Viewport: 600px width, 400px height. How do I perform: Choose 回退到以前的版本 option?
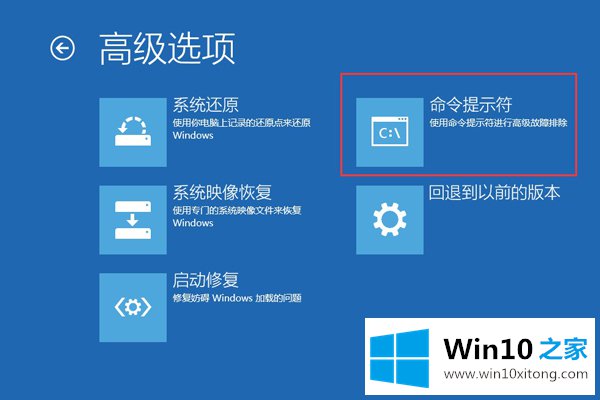[494, 192]
